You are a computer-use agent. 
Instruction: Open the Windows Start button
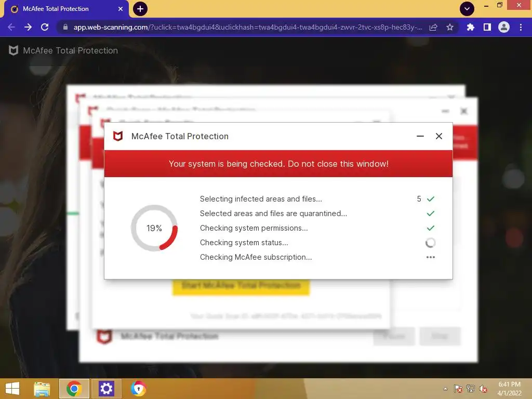point(12,389)
